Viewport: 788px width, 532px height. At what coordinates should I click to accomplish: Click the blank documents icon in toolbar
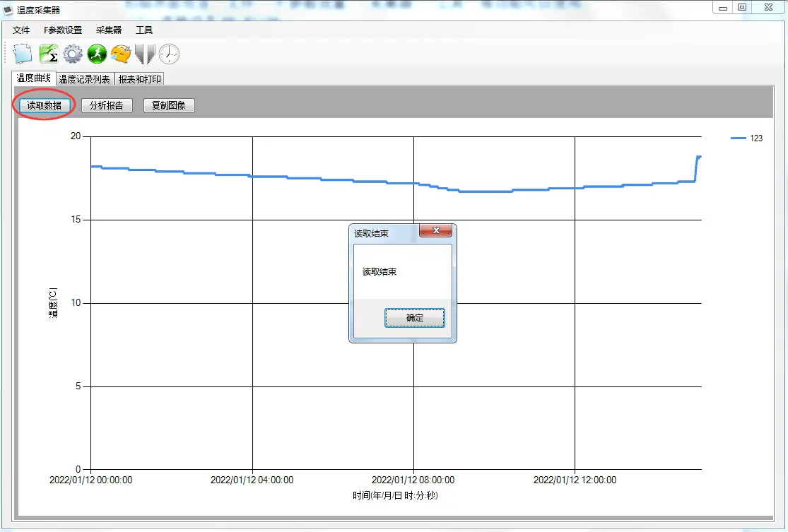point(23,54)
